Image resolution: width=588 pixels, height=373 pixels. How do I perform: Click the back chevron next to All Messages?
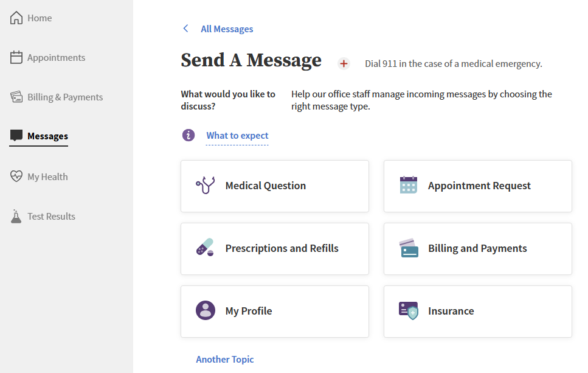tap(185, 29)
